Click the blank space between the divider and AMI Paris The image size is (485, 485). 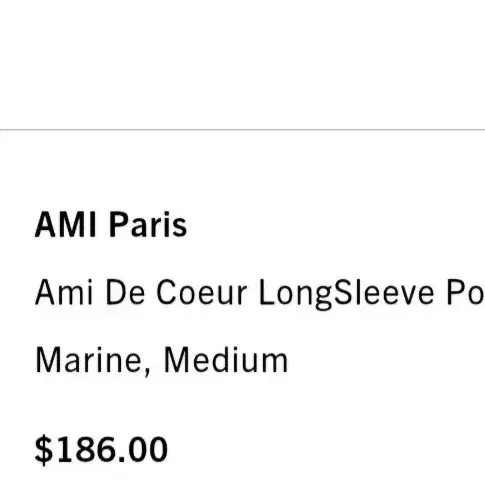(242, 171)
